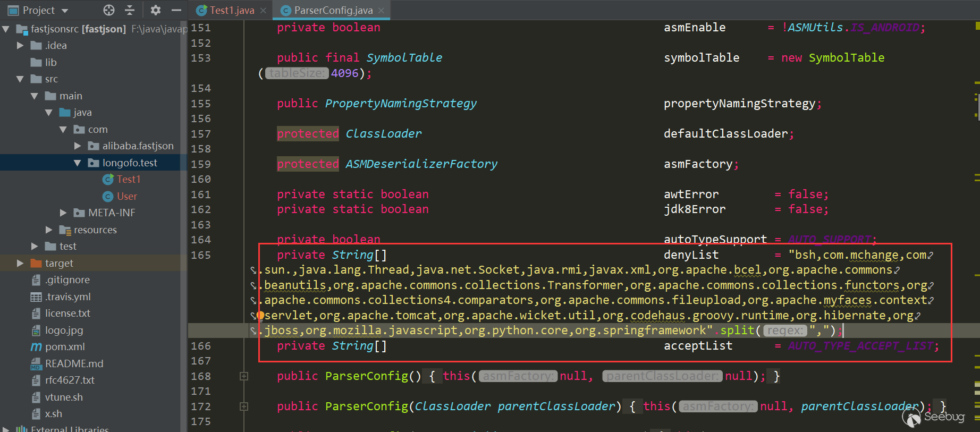Expand folded constructor at line 172
980x432 pixels.
[x=244, y=406]
